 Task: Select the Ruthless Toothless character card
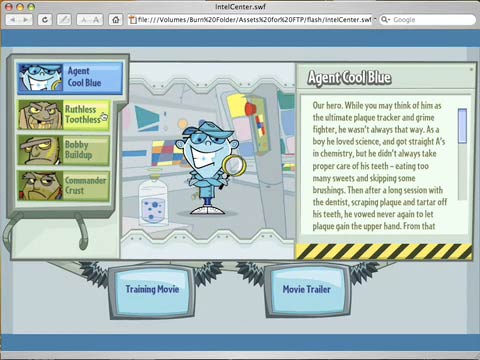(x=63, y=115)
